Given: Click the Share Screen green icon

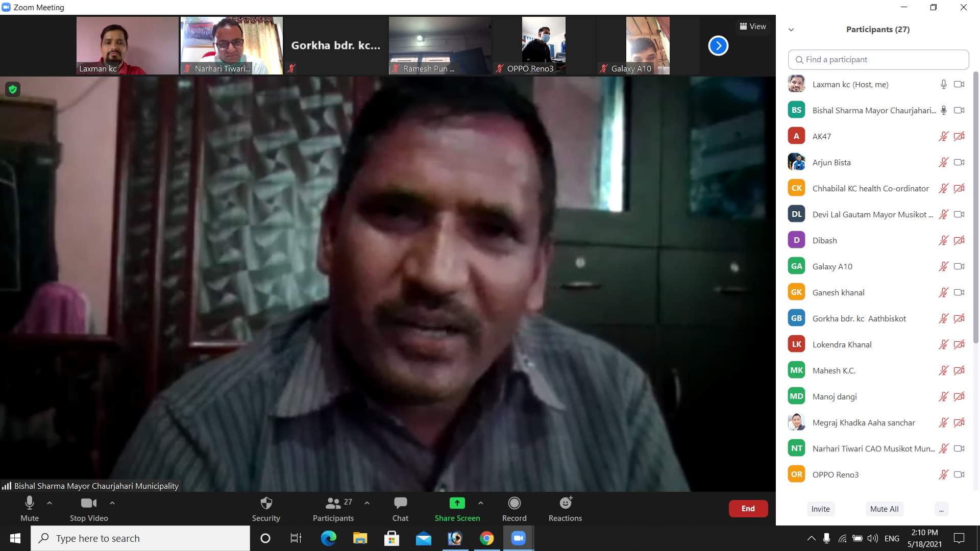Looking at the screenshot, I should click(x=457, y=504).
